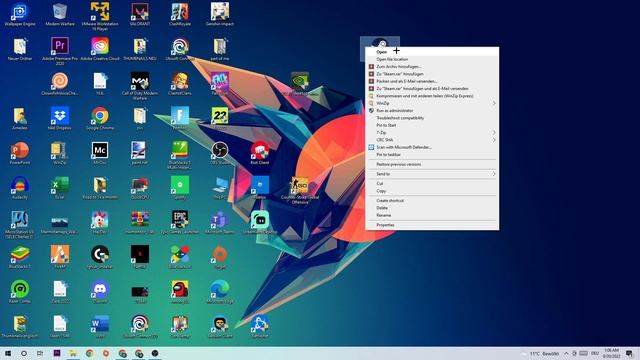Select the Origin desktop shortcut
This screenshot has width=640, height=360.
point(220,257)
